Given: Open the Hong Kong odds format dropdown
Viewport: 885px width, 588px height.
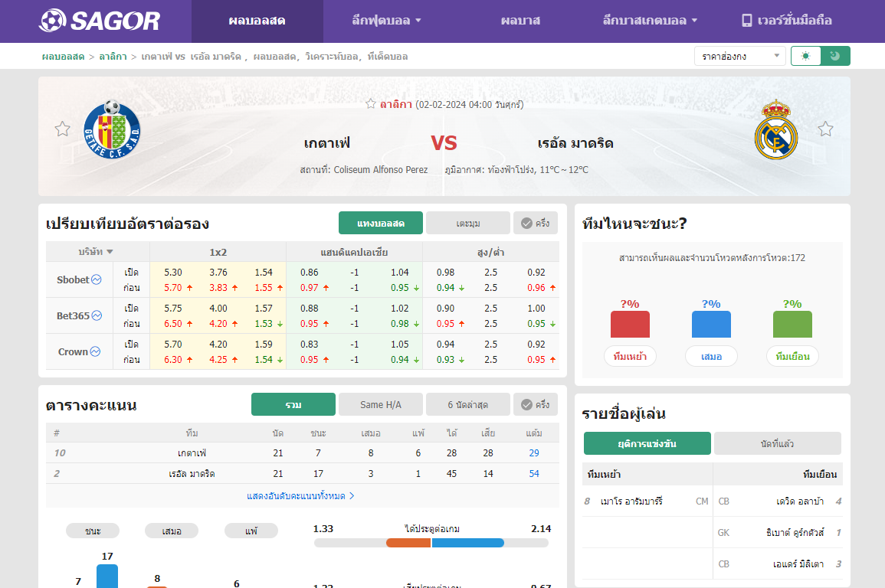Looking at the screenshot, I should coord(739,56).
